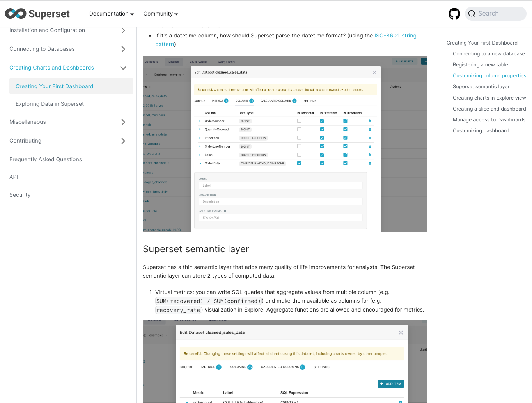Click the Superset semantic layer heading
The image size is (532, 403).
point(196,249)
